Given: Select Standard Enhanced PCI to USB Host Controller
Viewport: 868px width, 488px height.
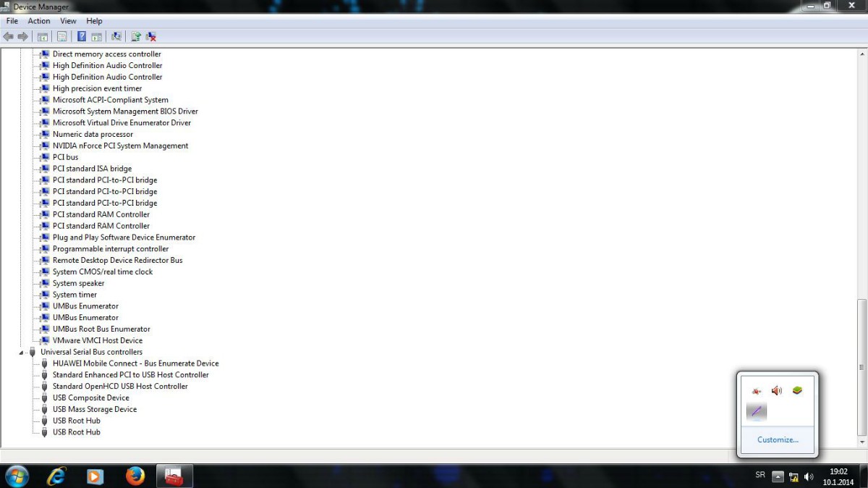Looking at the screenshot, I should (x=131, y=375).
